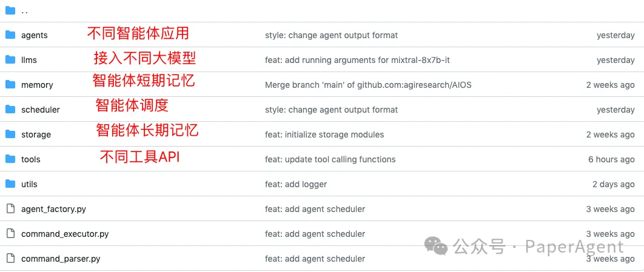The image size is (644, 272).
Task: Click the storage folder icon
Action: click(10, 134)
